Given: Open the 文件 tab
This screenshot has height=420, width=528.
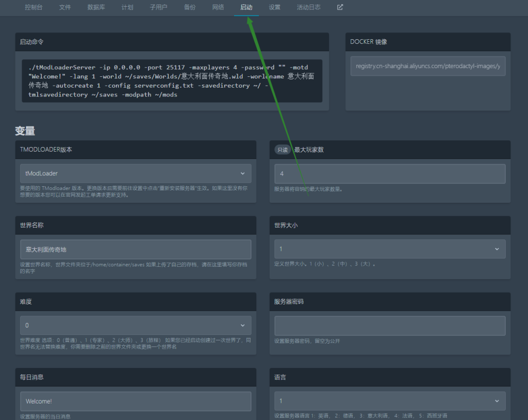Looking at the screenshot, I should (65, 8).
